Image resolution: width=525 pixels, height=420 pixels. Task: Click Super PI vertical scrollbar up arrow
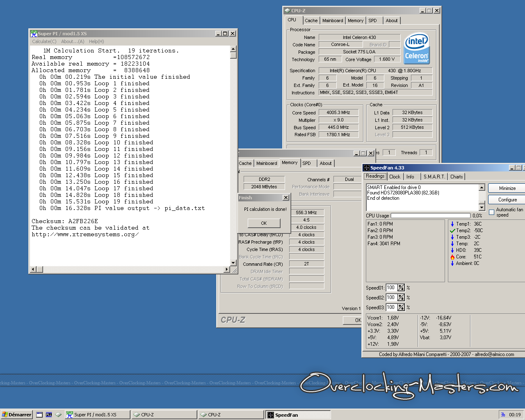pos(233,49)
